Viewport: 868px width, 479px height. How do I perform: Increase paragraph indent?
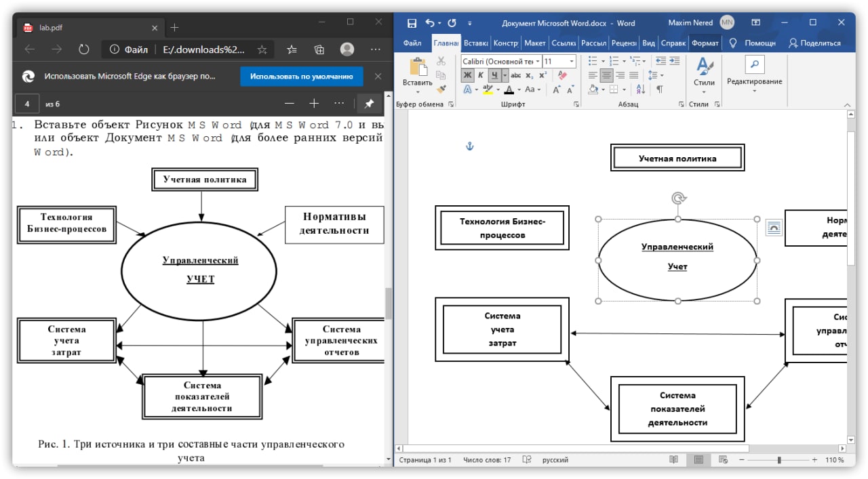click(x=674, y=61)
